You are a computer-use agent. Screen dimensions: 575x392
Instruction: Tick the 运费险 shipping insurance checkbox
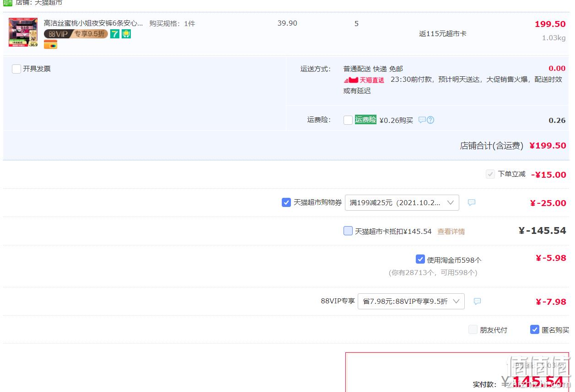coord(348,120)
